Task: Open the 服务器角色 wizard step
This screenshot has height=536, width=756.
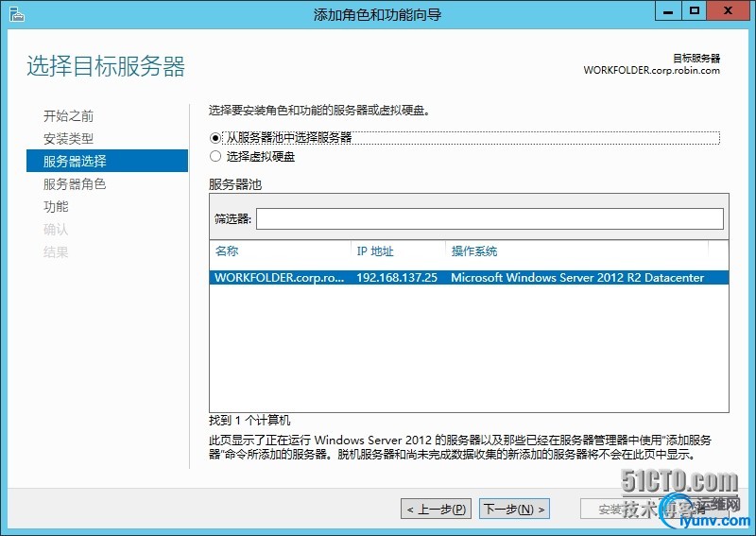Action: (x=75, y=183)
